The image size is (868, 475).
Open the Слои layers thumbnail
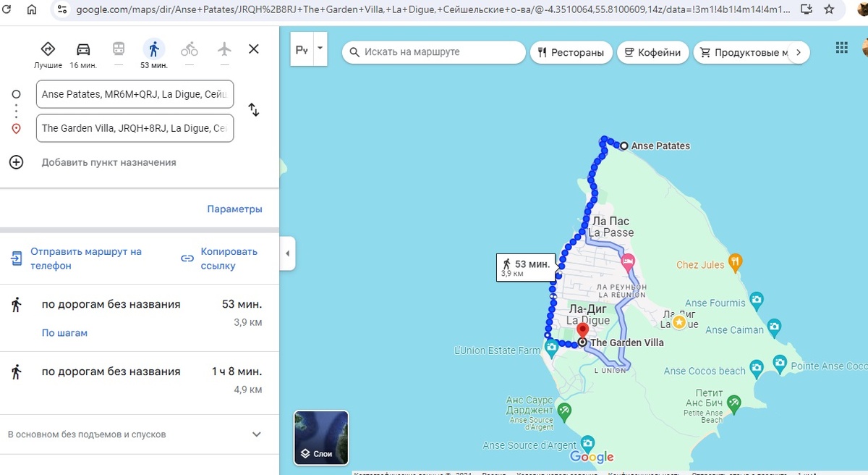(x=321, y=437)
